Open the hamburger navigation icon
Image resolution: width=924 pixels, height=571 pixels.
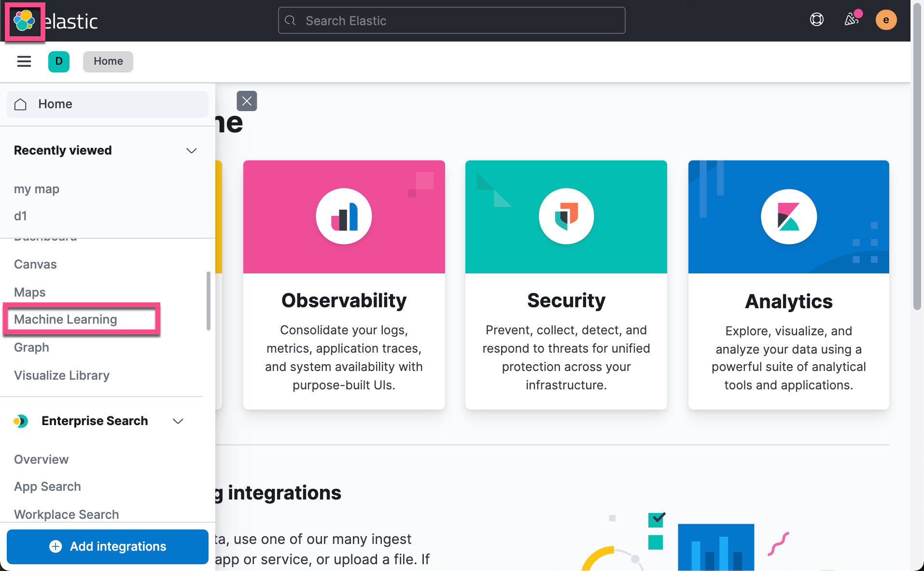click(x=24, y=61)
